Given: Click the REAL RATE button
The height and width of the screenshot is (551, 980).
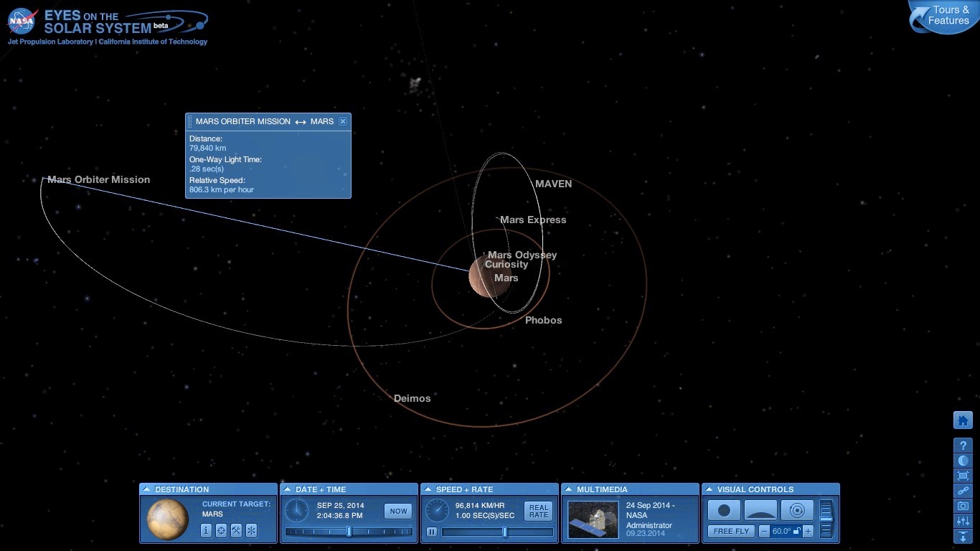Looking at the screenshot, I should tap(537, 511).
